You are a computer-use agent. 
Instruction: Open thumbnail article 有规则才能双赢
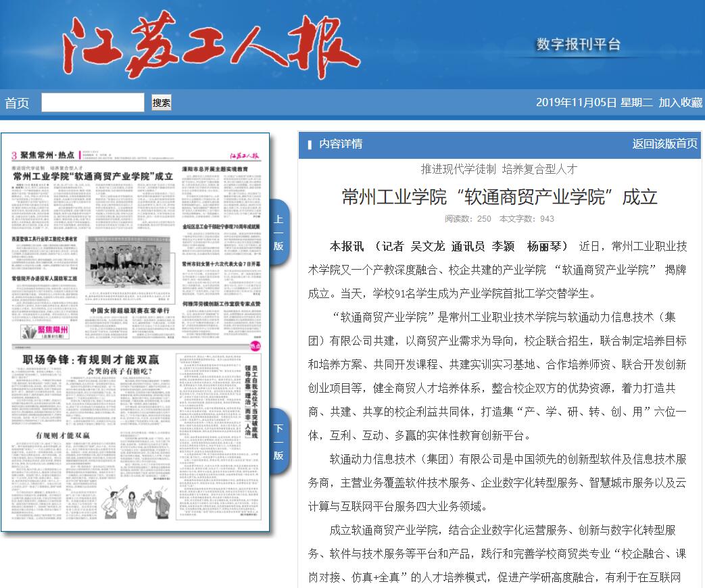pyautogui.click(x=62, y=435)
